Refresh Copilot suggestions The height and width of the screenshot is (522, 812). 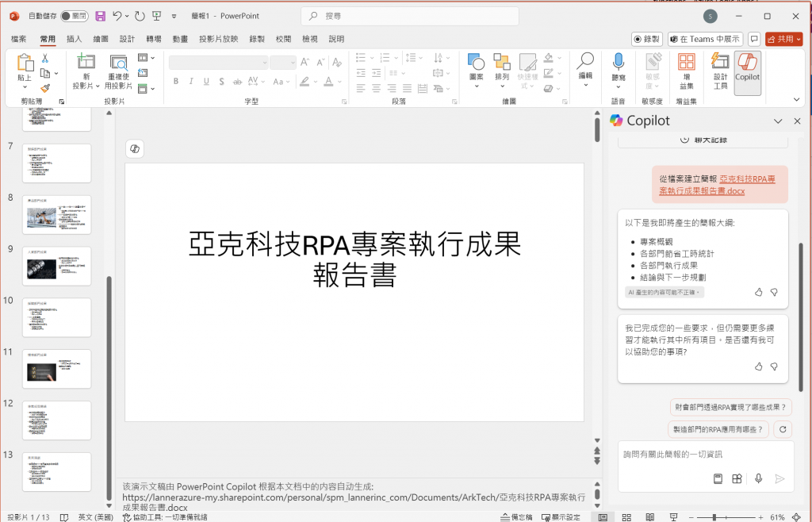pyautogui.click(x=783, y=429)
